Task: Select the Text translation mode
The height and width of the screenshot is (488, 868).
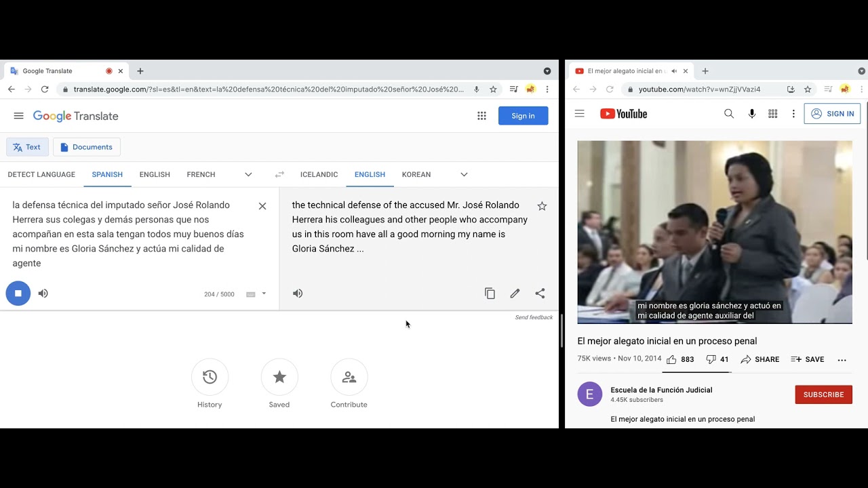Action: coord(27,147)
